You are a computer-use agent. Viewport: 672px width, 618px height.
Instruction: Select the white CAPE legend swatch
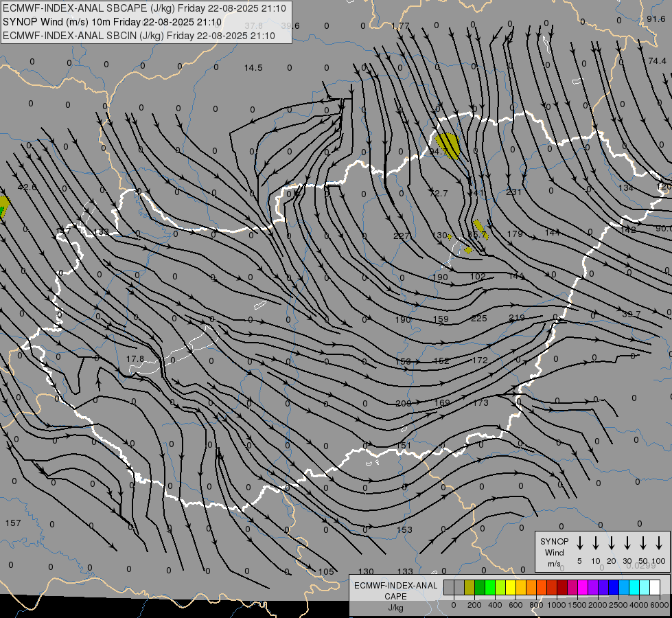(654, 587)
